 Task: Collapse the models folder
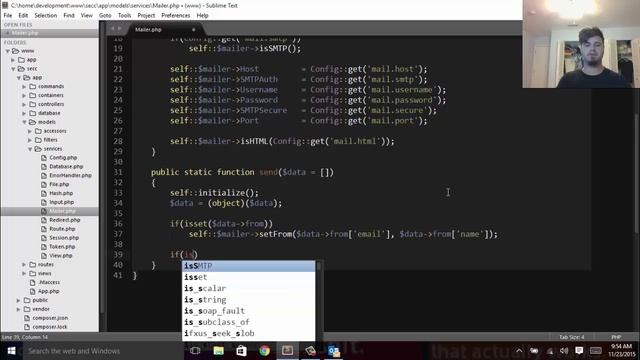(x=24, y=122)
